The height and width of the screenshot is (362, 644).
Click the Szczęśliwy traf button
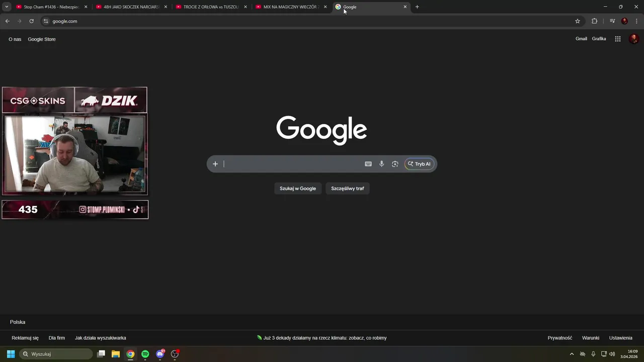[x=348, y=189]
